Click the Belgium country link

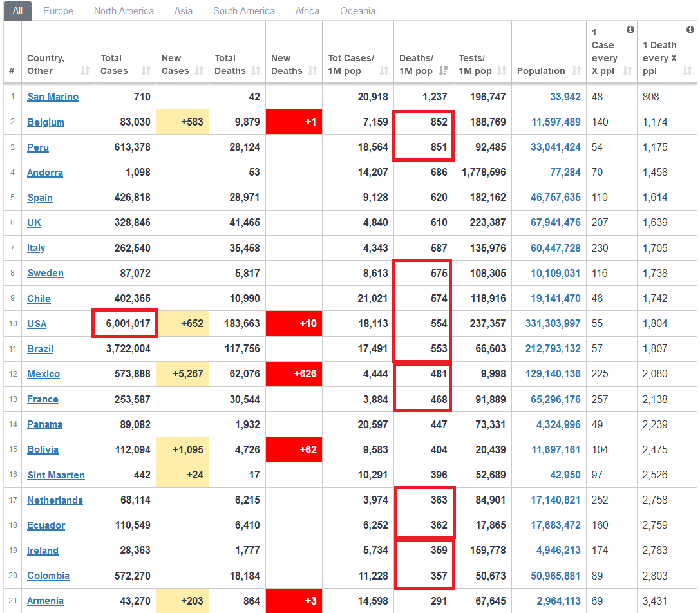pyautogui.click(x=46, y=122)
